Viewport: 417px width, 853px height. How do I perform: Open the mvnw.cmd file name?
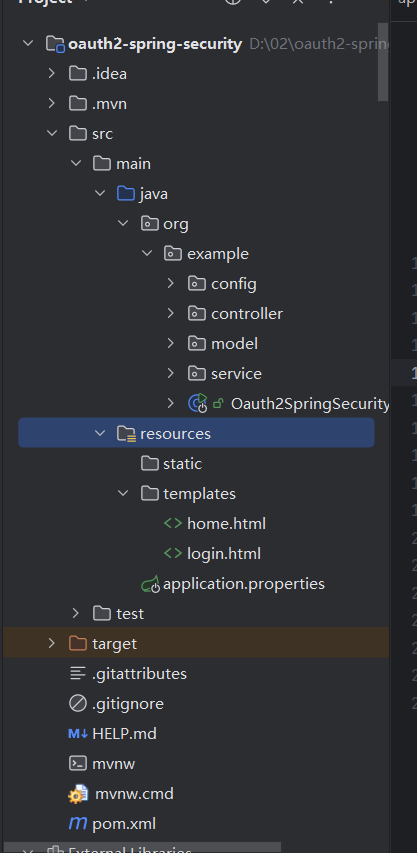[x=134, y=794]
